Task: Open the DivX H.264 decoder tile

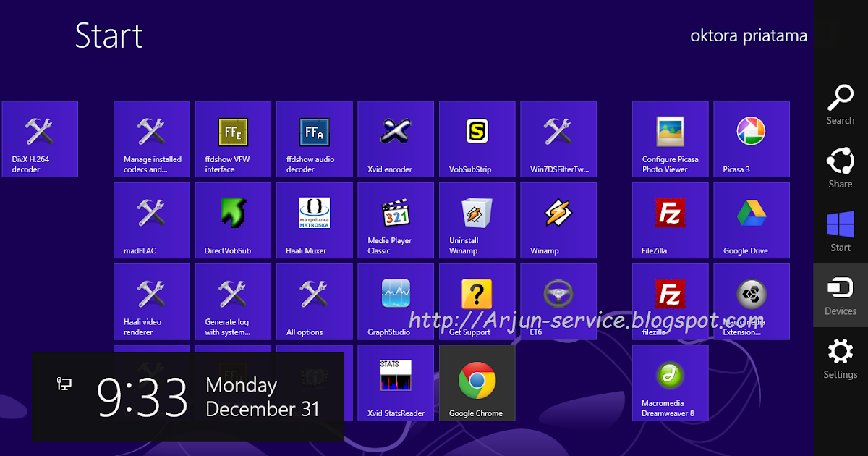Action: coord(40,139)
